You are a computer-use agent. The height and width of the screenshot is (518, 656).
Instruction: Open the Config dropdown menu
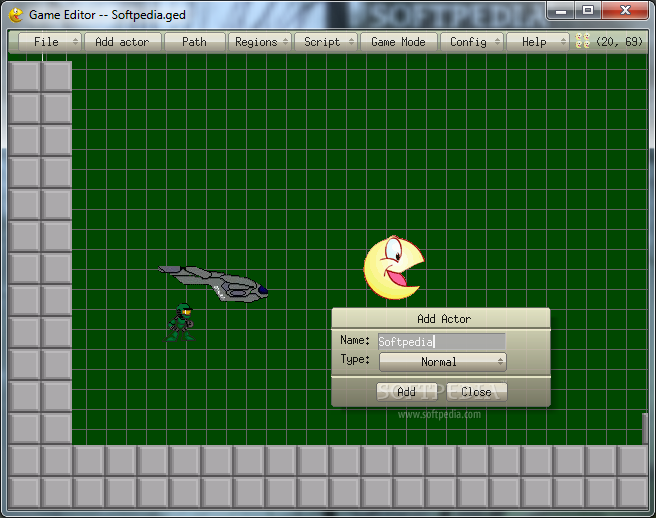pos(472,42)
